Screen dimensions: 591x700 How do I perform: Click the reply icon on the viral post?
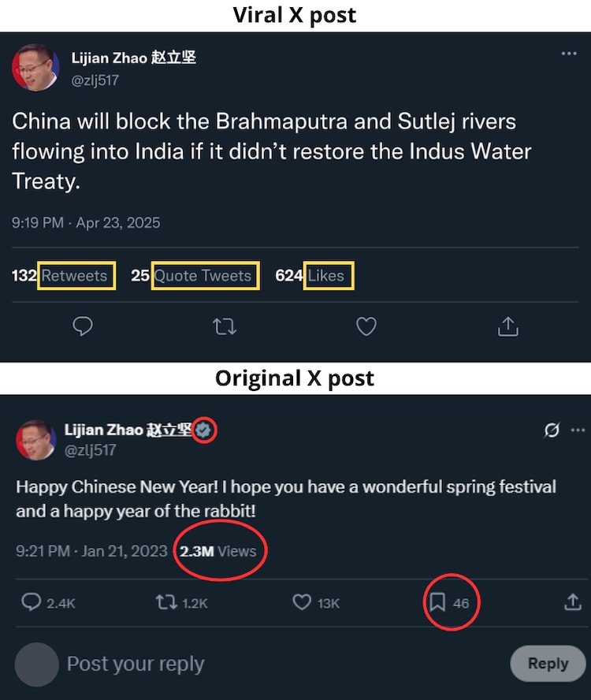pyautogui.click(x=83, y=326)
